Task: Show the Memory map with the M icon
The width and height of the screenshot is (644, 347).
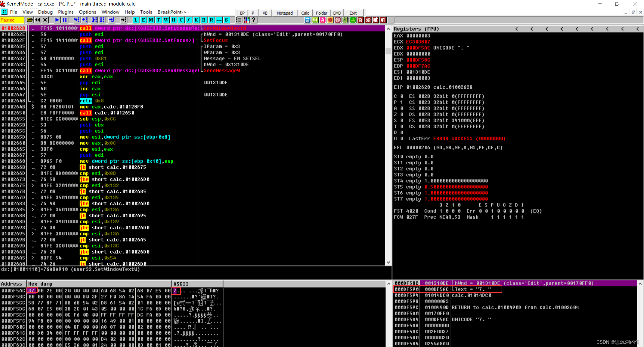Action: click(x=151, y=20)
